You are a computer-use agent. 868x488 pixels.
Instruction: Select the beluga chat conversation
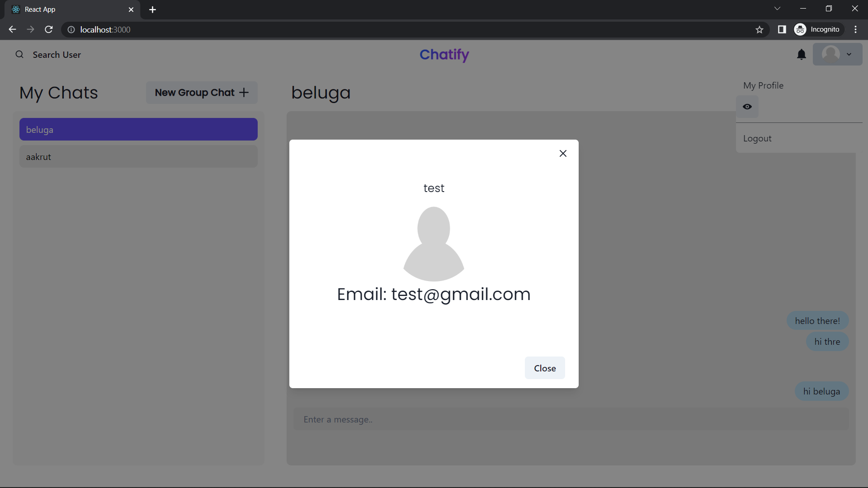pos(138,129)
